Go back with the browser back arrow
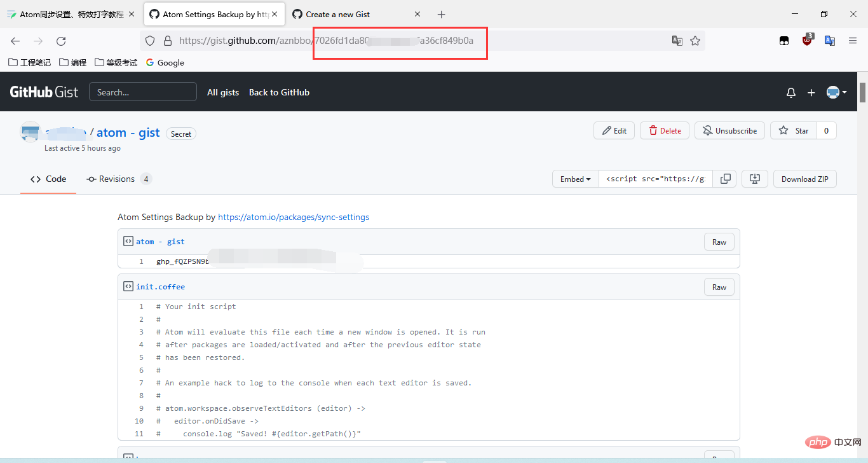Screen dimensions: 868x463 pyautogui.click(x=15, y=41)
